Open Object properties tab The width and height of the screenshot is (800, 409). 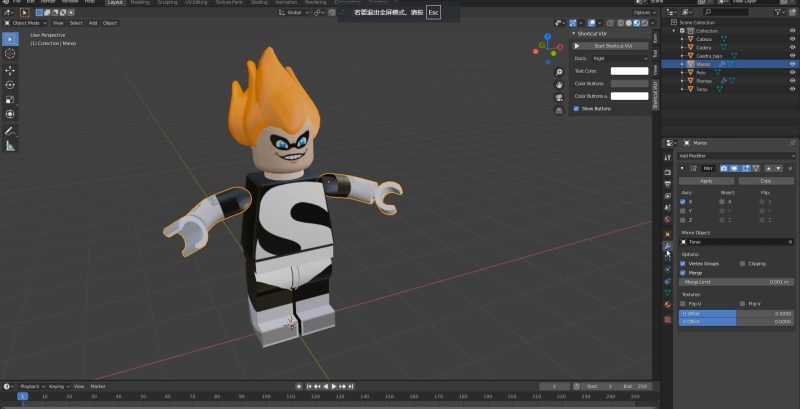click(x=667, y=234)
